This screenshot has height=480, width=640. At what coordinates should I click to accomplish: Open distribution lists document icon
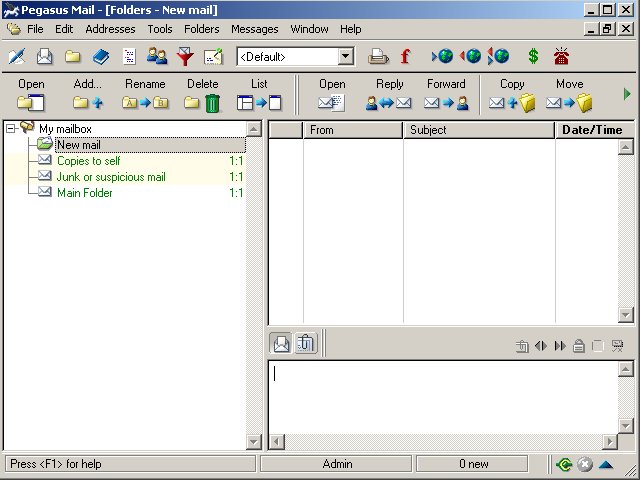coord(129,56)
